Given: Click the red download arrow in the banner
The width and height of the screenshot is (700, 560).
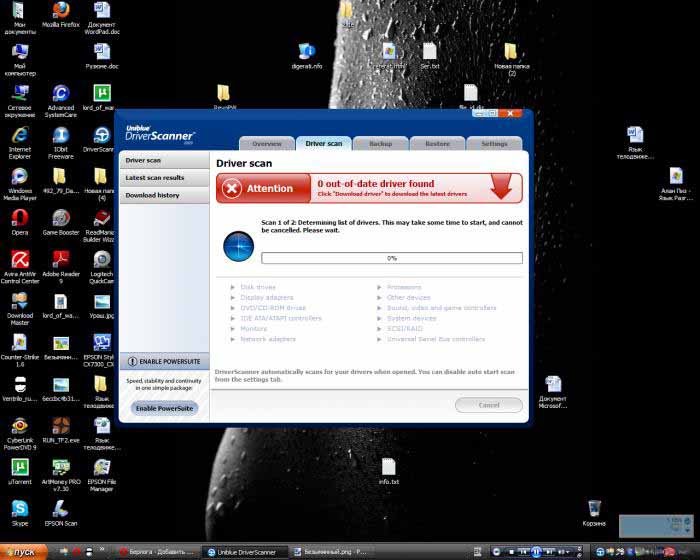Looking at the screenshot, I should click(x=501, y=187).
